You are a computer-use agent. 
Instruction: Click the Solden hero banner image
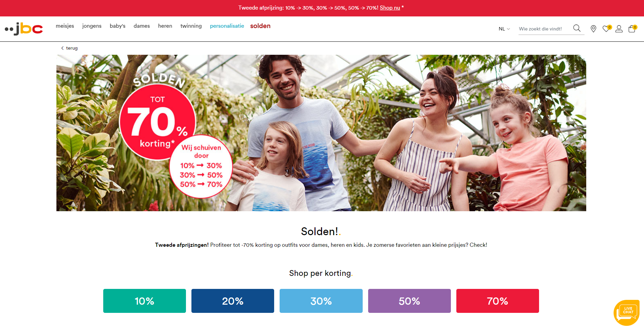coord(321,133)
